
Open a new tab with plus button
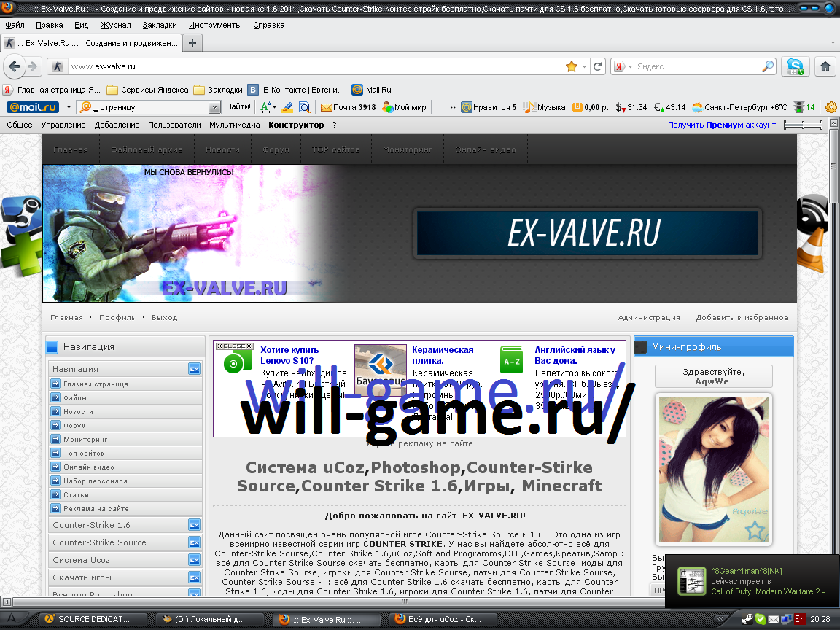(x=192, y=44)
